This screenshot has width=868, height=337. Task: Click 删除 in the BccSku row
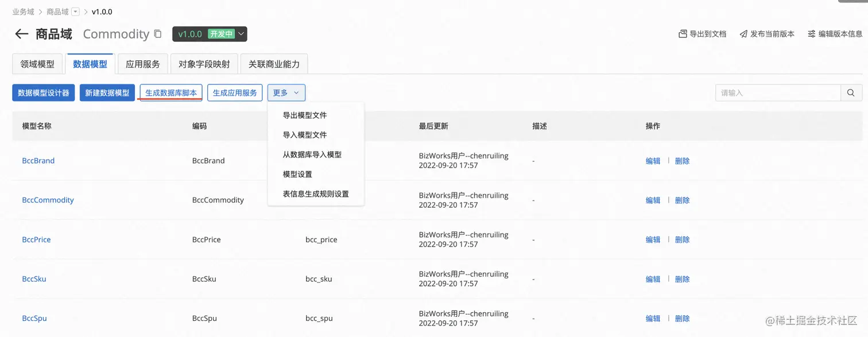tap(682, 279)
